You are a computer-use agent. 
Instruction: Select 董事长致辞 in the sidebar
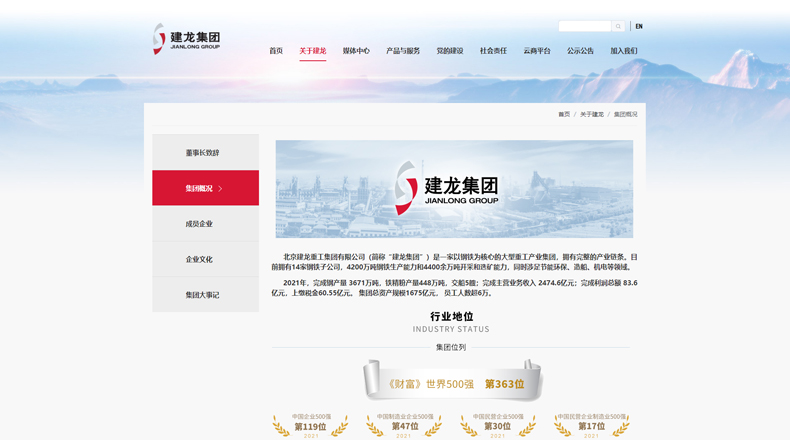coord(206,152)
